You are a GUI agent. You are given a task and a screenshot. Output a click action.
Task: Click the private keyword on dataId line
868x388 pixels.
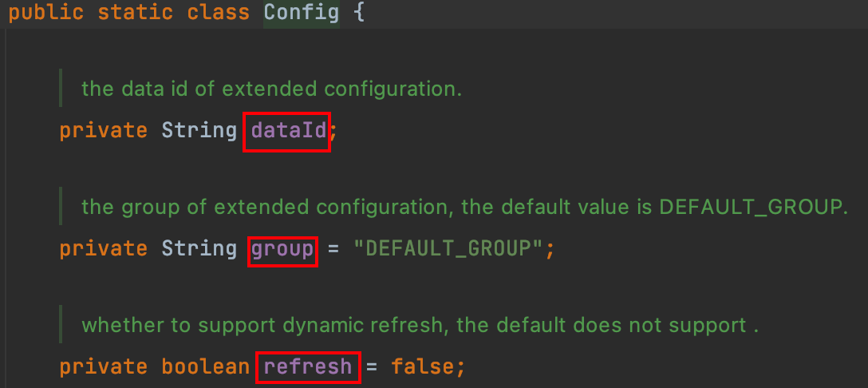[103, 131]
